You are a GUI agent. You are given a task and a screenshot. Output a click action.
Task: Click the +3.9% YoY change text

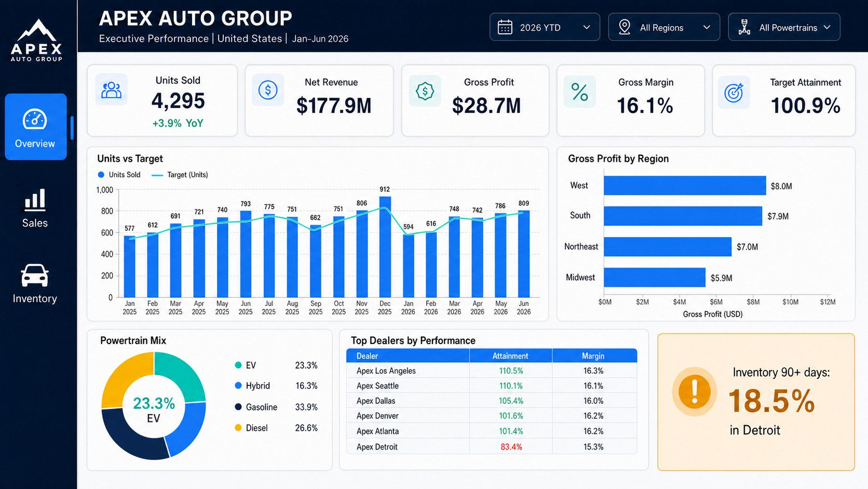178,123
